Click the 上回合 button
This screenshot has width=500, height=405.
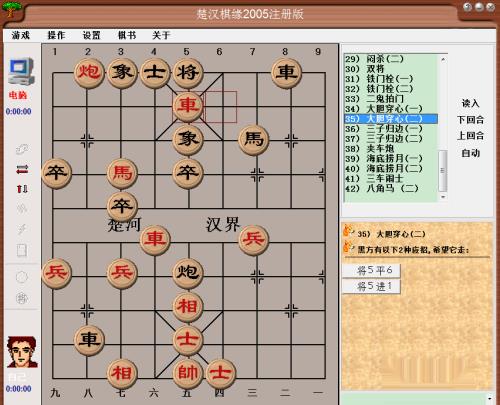click(x=470, y=136)
